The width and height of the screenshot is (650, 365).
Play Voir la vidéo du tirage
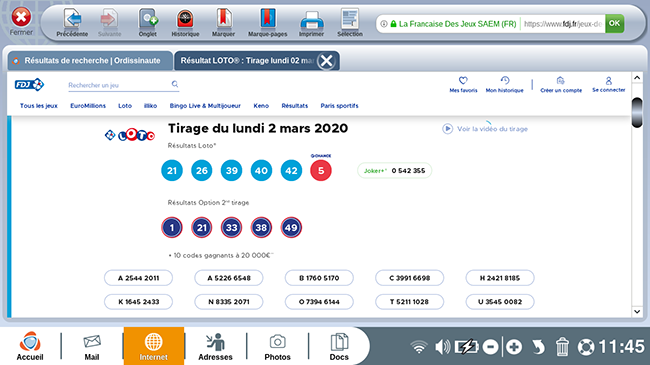[485, 129]
